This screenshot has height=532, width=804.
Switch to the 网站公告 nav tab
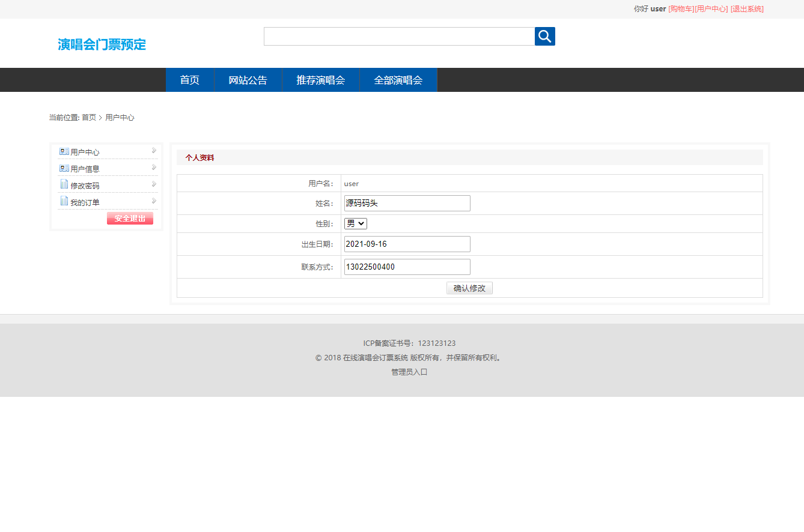248,80
